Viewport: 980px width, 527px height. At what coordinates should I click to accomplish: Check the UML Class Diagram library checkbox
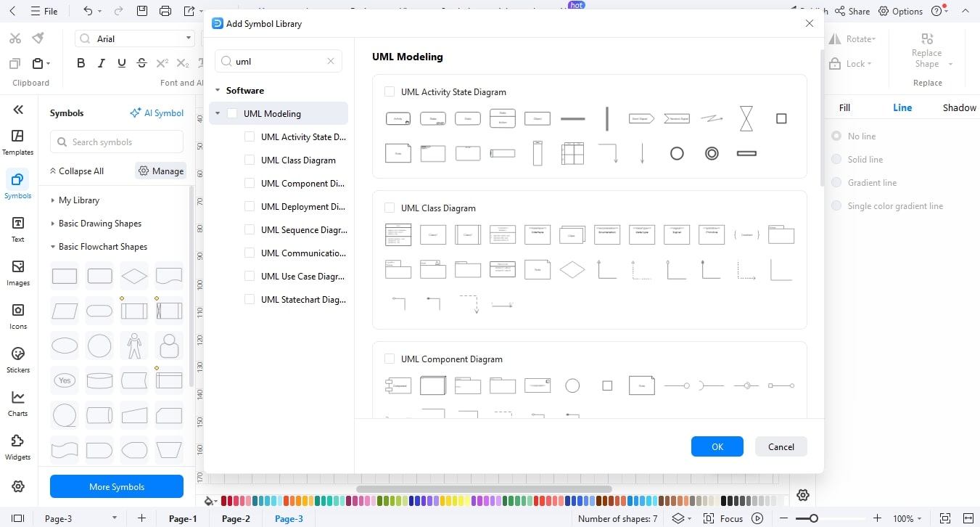click(x=390, y=208)
